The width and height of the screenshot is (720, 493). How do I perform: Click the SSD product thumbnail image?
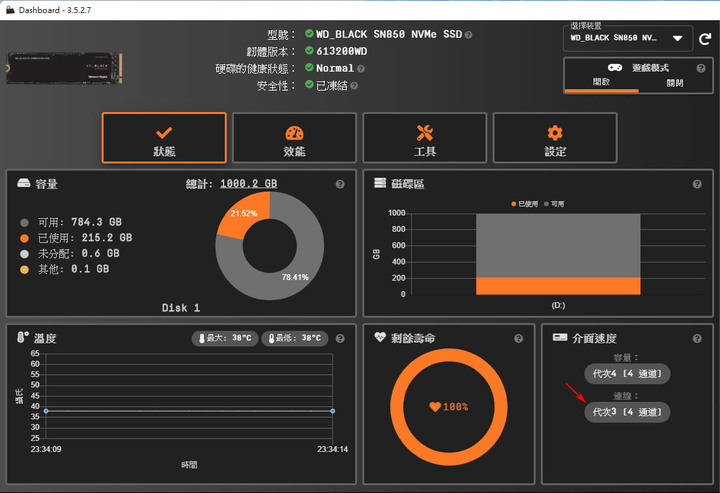pos(64,68)
